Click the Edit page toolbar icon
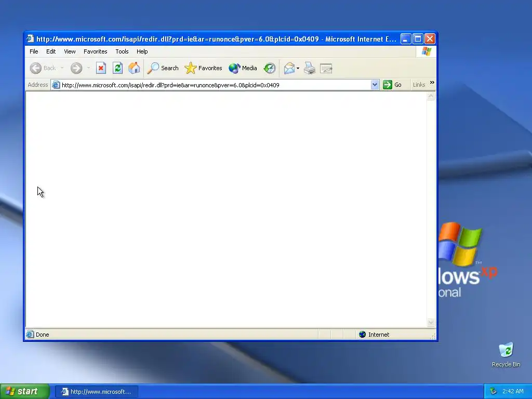Screen dimensions: 532x399 pyautogui.click(x=326, y=68)
